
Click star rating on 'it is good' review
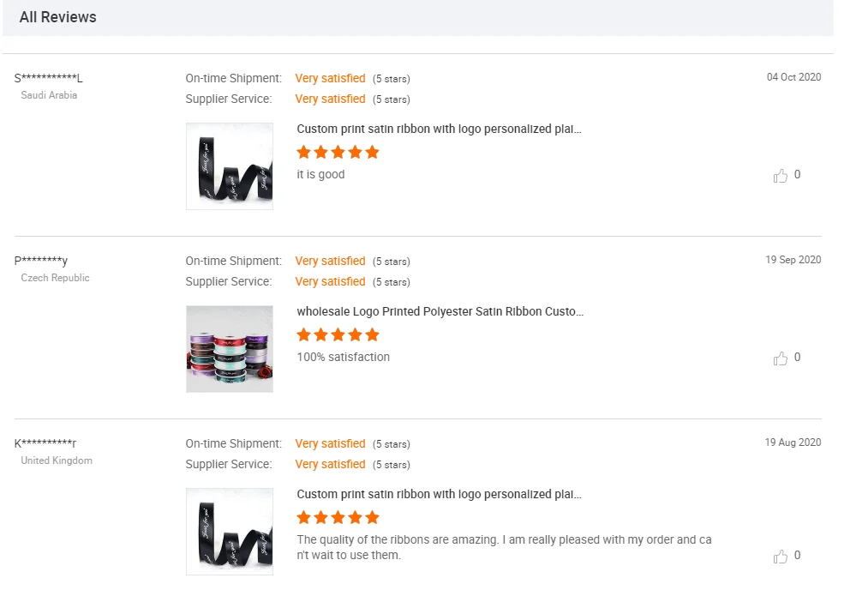(338, 153)
